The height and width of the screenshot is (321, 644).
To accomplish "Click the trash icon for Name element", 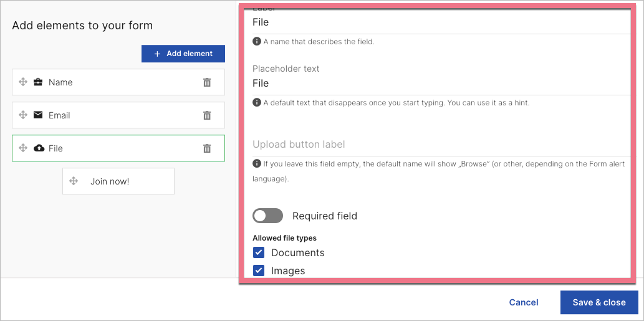I will click(207, 82).
